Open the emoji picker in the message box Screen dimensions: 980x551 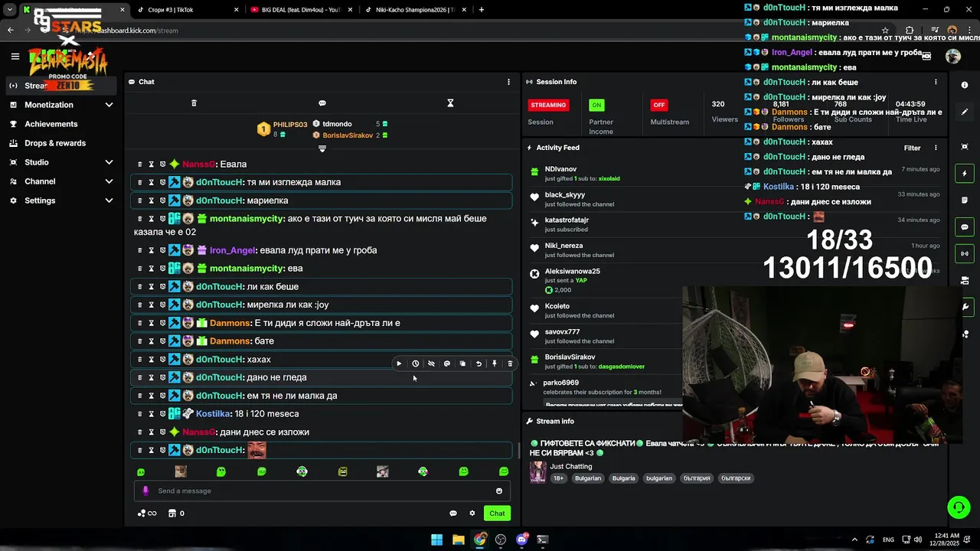pos(499,491)
